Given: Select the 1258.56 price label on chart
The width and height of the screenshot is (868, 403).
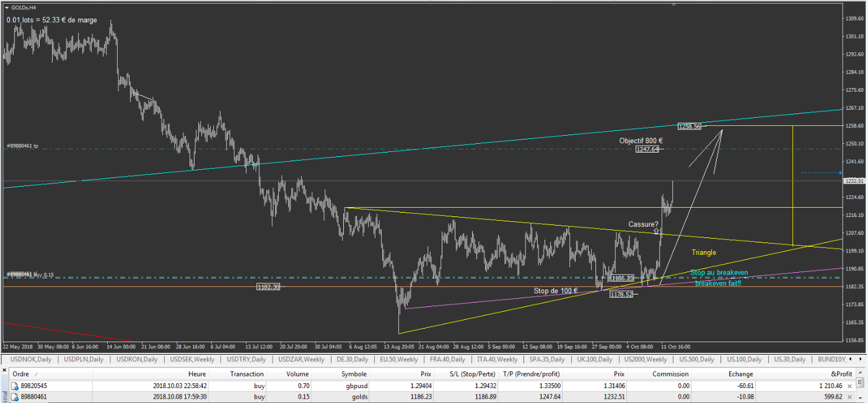Looking at the screenshot, I should (x=690, y=126).
